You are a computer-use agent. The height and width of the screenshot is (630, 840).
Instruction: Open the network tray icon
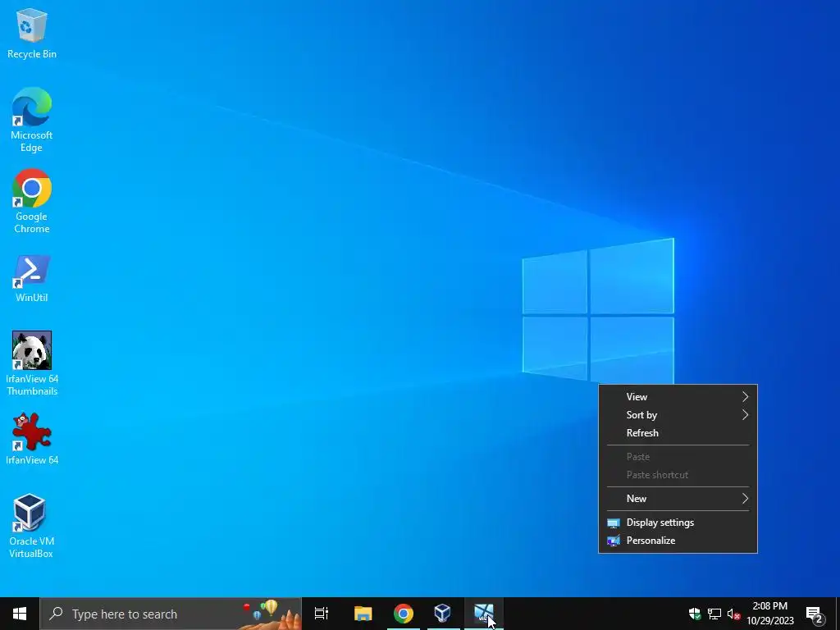714,614
